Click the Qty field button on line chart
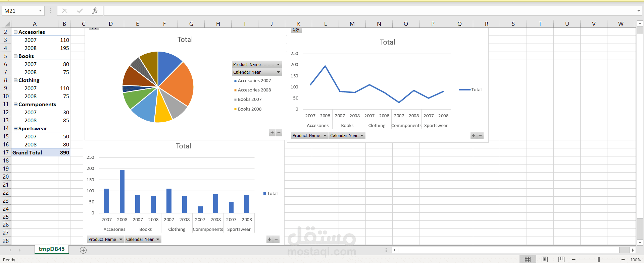This screenshot has height=263, width=644. tap(296, 29)
